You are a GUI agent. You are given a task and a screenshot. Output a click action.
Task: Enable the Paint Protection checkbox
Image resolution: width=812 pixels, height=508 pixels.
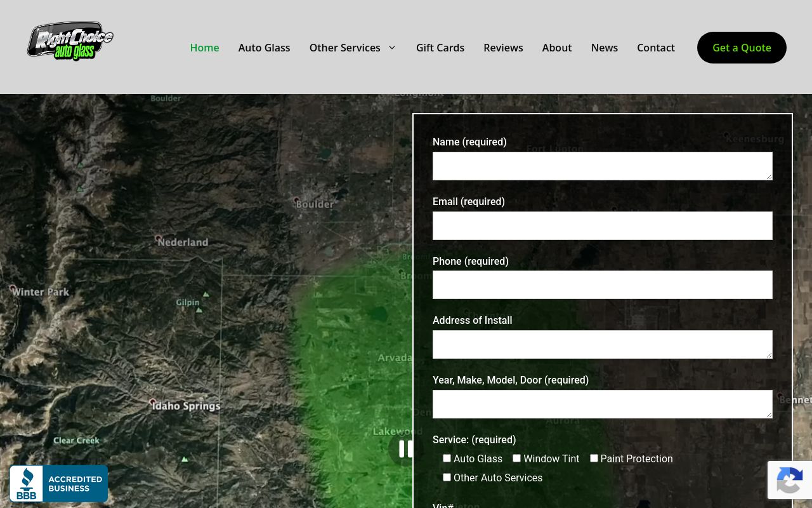[594, 458]
